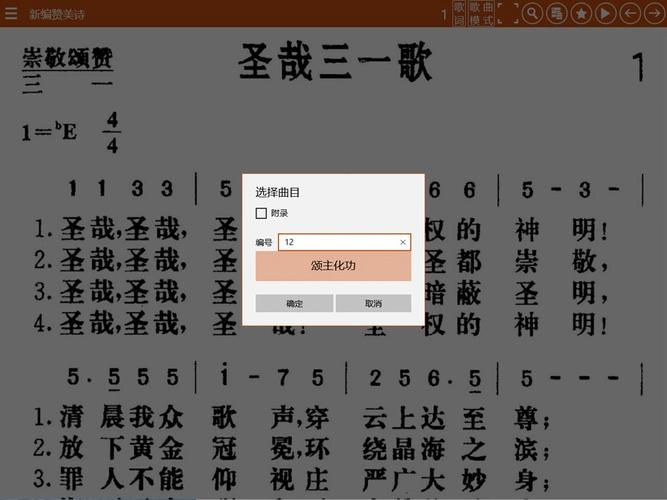Click the current hymn number in toolbar
The image size is (667, 500).
[x=444, y=15]
